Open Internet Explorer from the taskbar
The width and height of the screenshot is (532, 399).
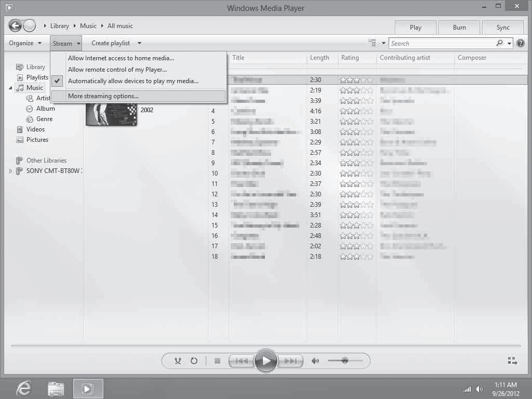point(24,388)
